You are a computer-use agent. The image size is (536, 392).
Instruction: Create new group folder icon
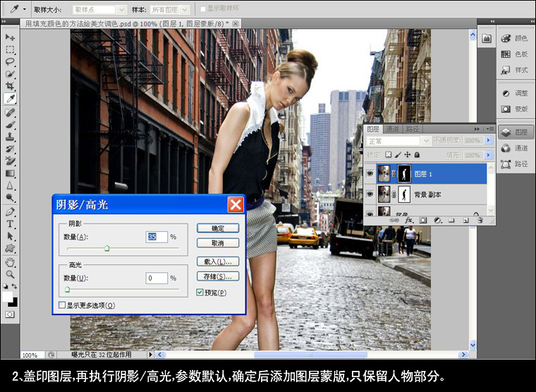[451, 221]
